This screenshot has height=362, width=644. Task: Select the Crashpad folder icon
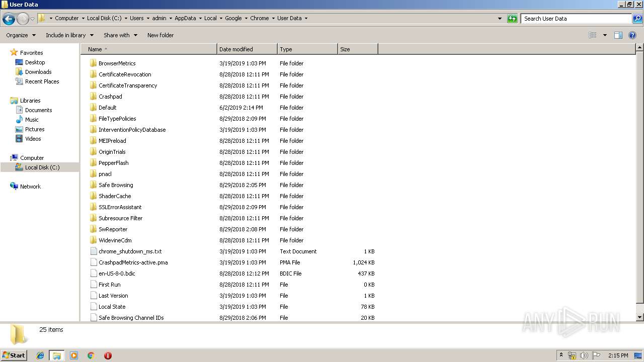(93, 97)
